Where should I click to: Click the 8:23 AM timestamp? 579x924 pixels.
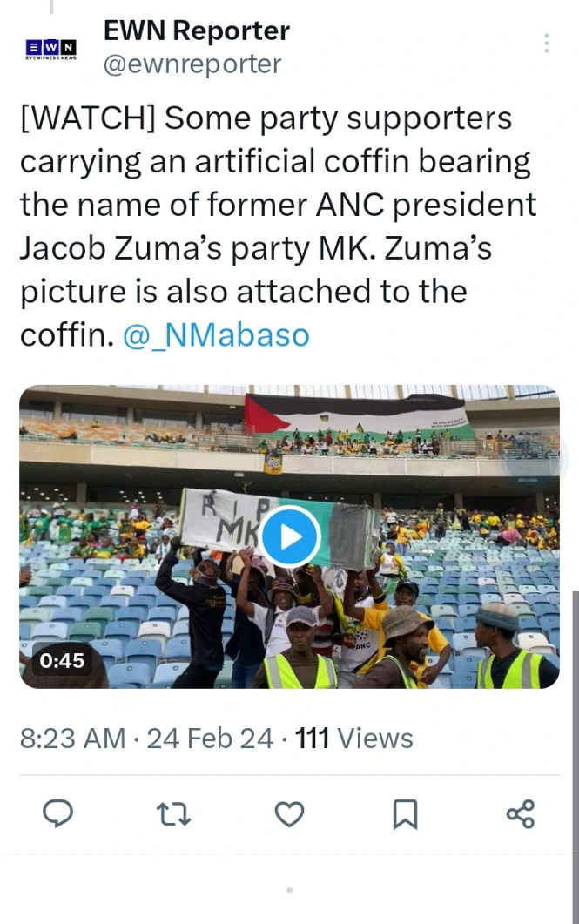tap(73, 739)
